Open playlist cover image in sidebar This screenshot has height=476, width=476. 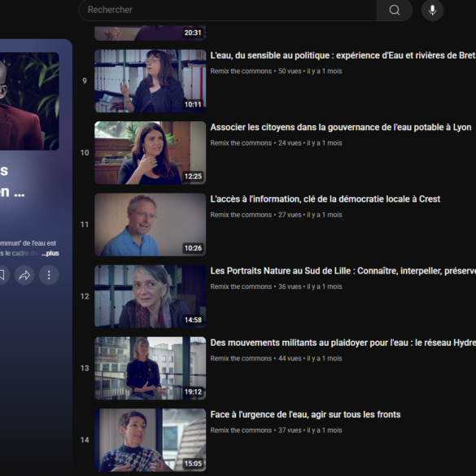coord(29,101)
